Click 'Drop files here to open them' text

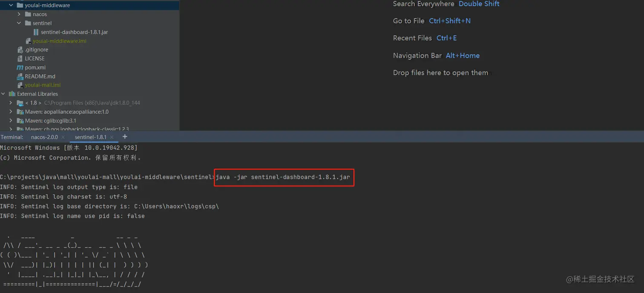440,73
